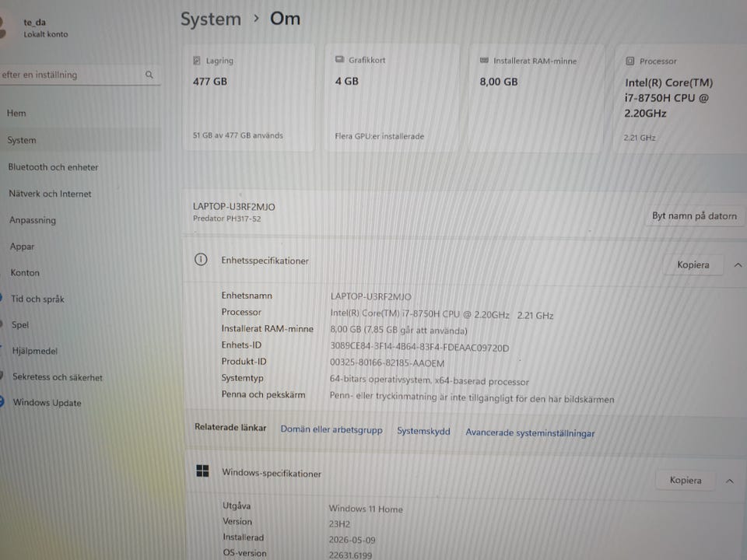Image resolution: width=747 pixels, height=560 pixels.
Task: Click the search magnifier icon
Action: click(149, 75)
